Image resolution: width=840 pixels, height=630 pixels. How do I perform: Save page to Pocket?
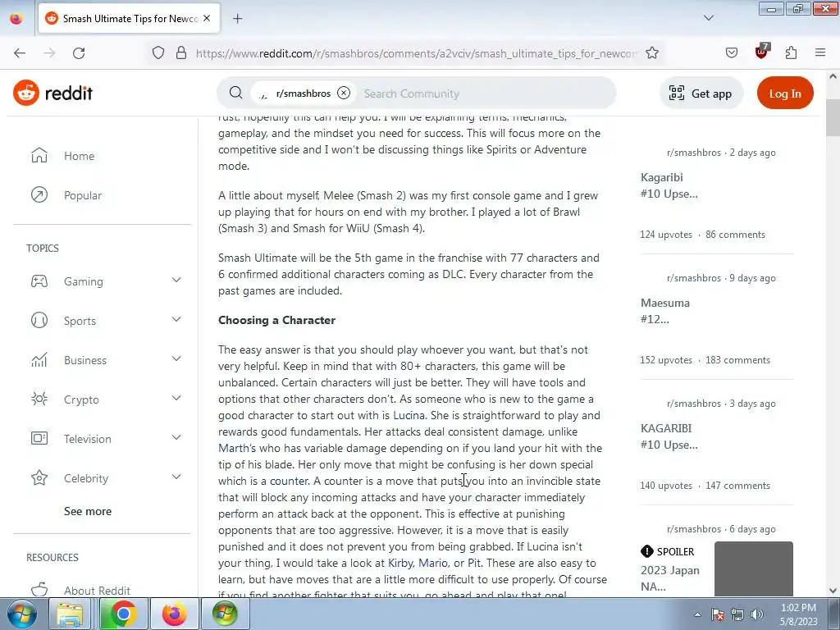coord(732,53)
